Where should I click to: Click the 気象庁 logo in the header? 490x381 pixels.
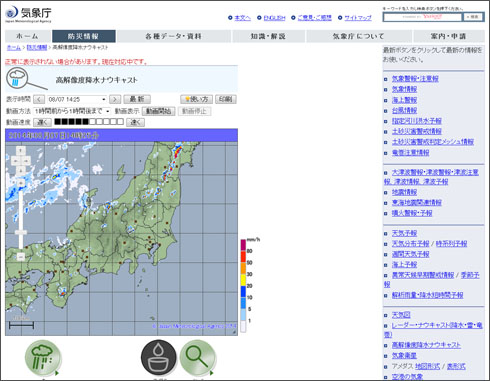[28, 14]
